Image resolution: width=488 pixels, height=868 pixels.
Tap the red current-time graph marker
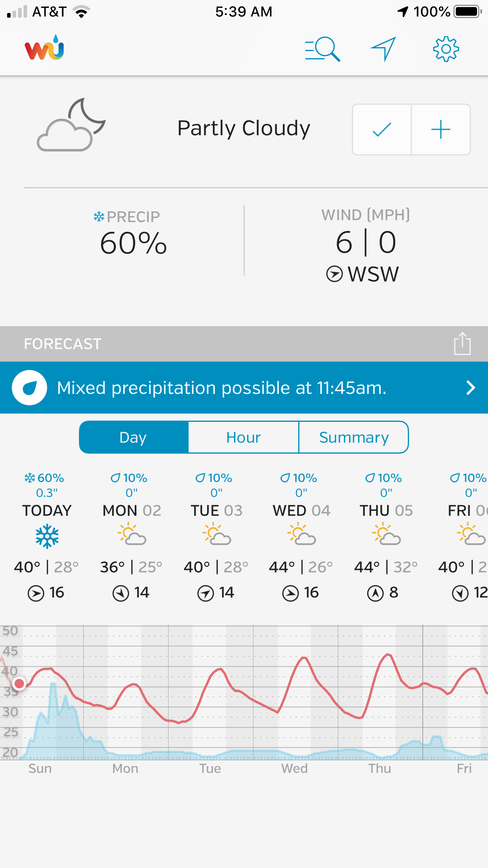[x=19, y=684]
